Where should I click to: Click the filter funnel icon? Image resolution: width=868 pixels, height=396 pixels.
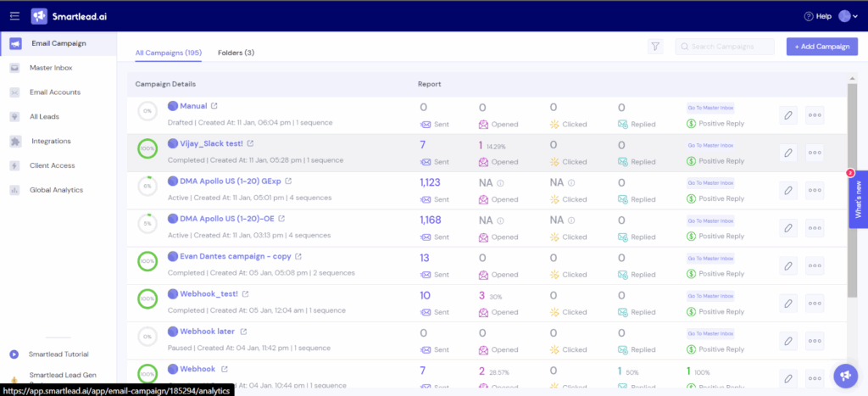(x=654, y=47)
